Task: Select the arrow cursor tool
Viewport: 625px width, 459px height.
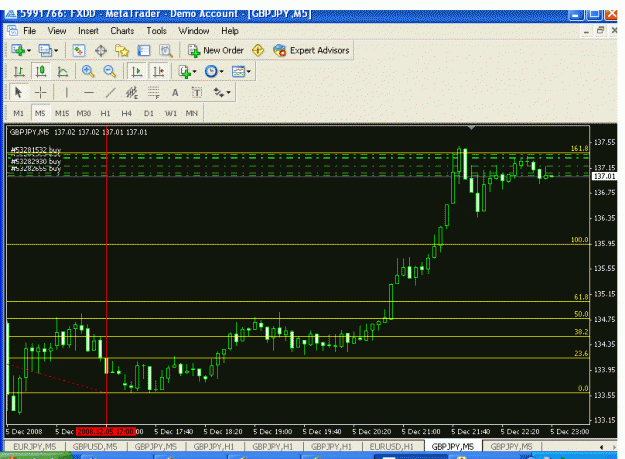Action: [18, 92]
